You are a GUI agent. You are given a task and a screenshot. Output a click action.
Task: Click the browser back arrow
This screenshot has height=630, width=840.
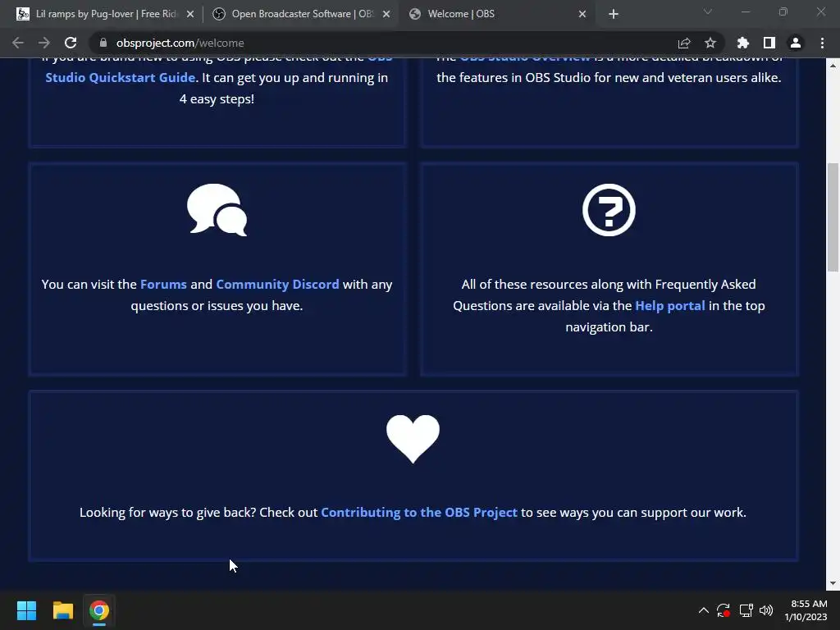18,43
